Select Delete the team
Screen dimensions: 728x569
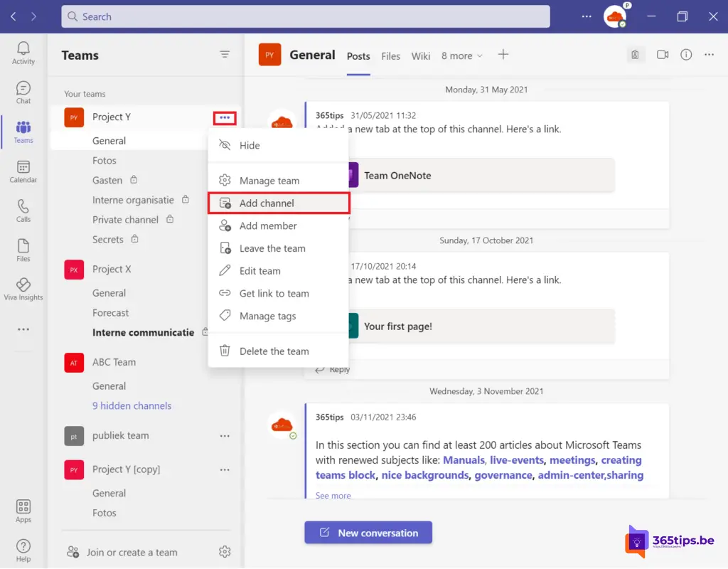tap(279, 351)
